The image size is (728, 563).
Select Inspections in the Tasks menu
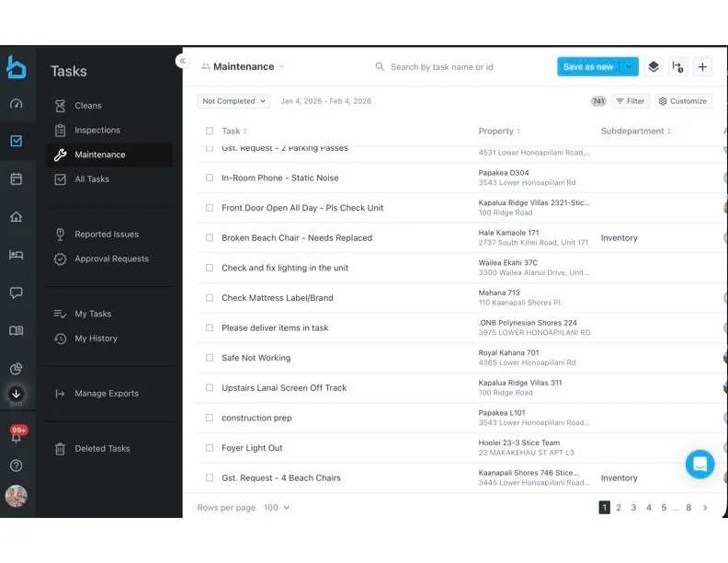tap(97, 131)
